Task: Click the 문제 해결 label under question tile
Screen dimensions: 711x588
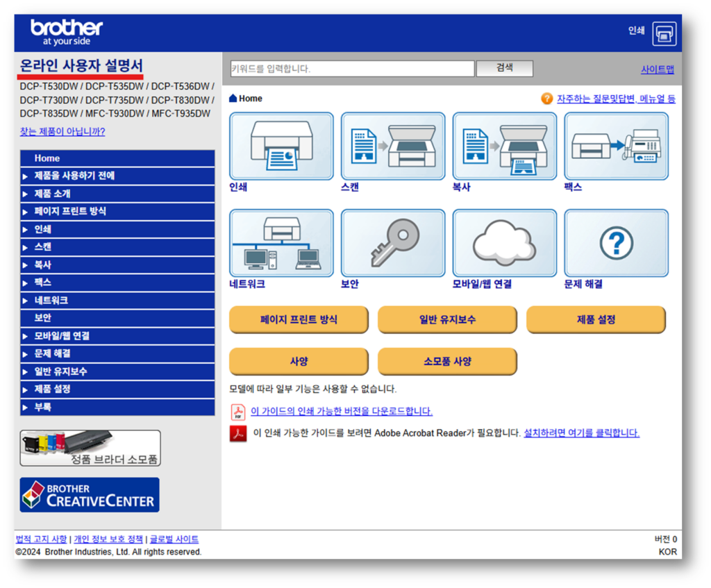Action: 583,284
